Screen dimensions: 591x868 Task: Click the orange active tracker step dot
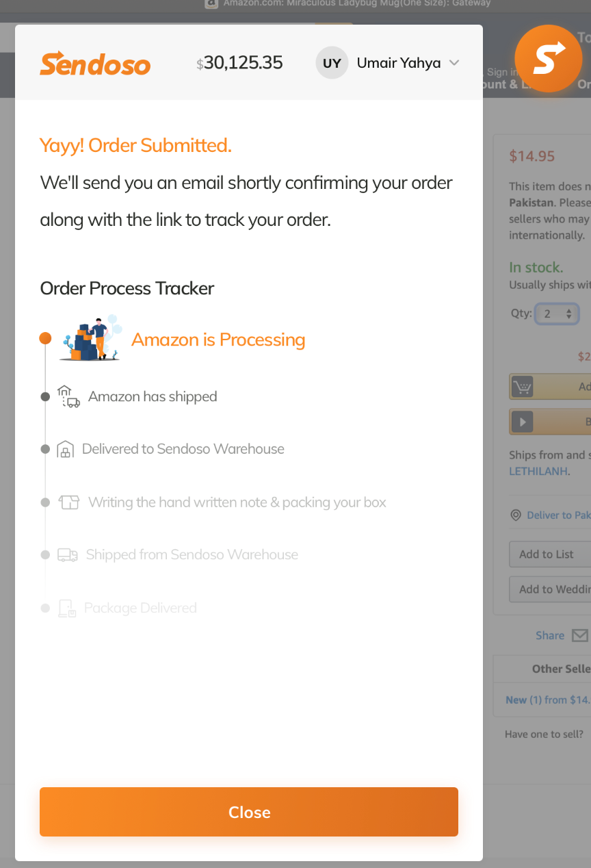coord(45,338)
